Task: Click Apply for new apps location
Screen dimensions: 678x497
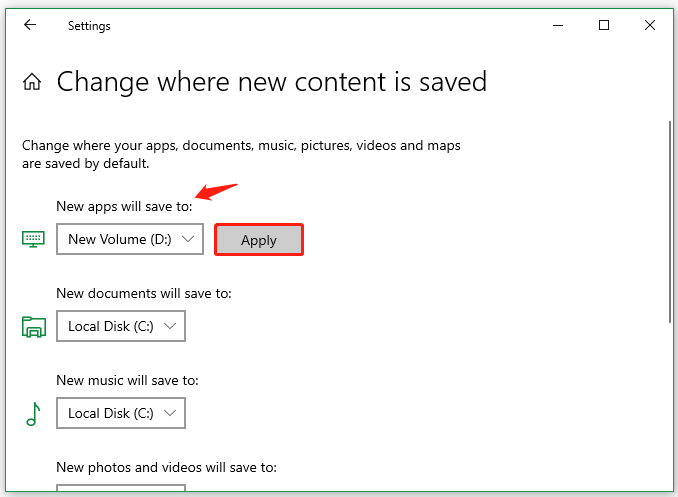Action: 259,240
